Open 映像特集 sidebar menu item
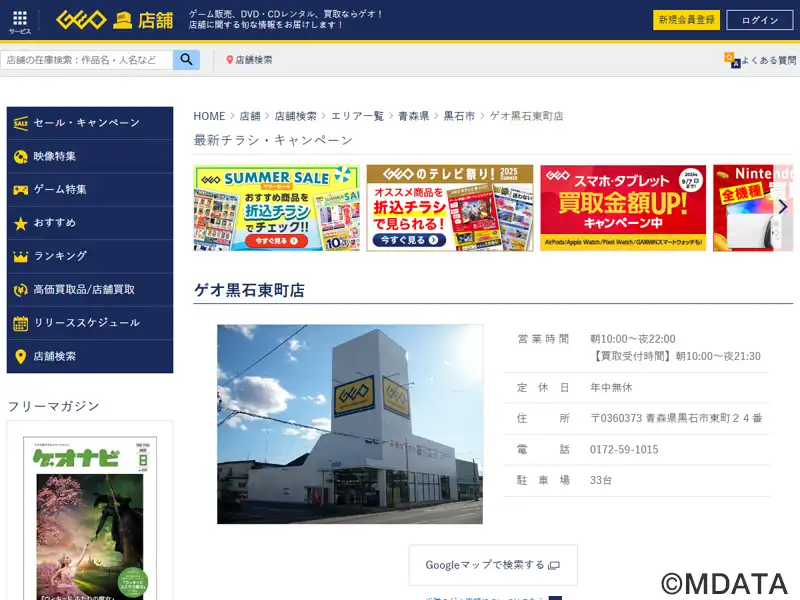The image size is (800, 600). click(90, 157)
